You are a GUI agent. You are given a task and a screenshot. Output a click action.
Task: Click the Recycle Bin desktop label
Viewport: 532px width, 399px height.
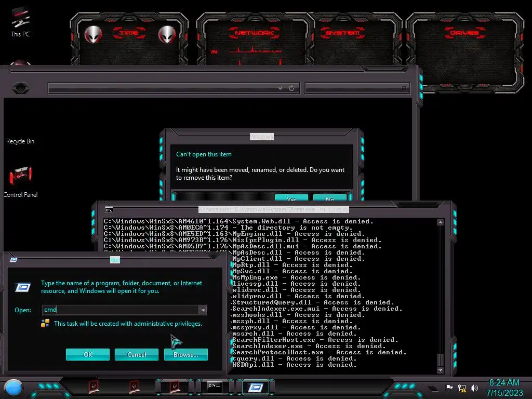(x=20, y=141)
